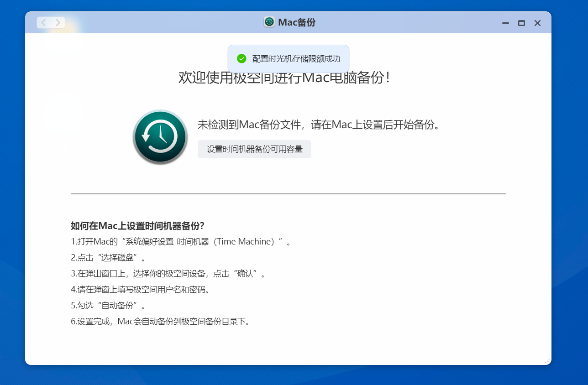
Task: Click the 未检测到Mac备份文件 notice text
Action: (x=320, y=124)
